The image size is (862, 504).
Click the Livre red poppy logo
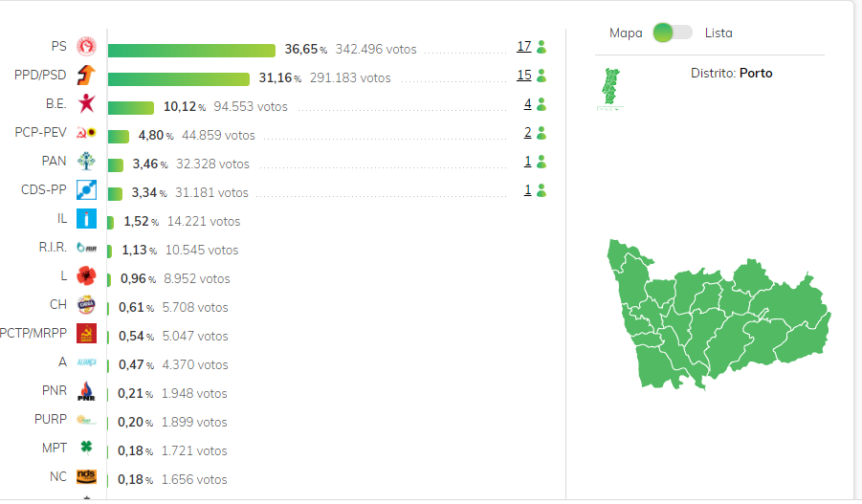click(86, 276)
